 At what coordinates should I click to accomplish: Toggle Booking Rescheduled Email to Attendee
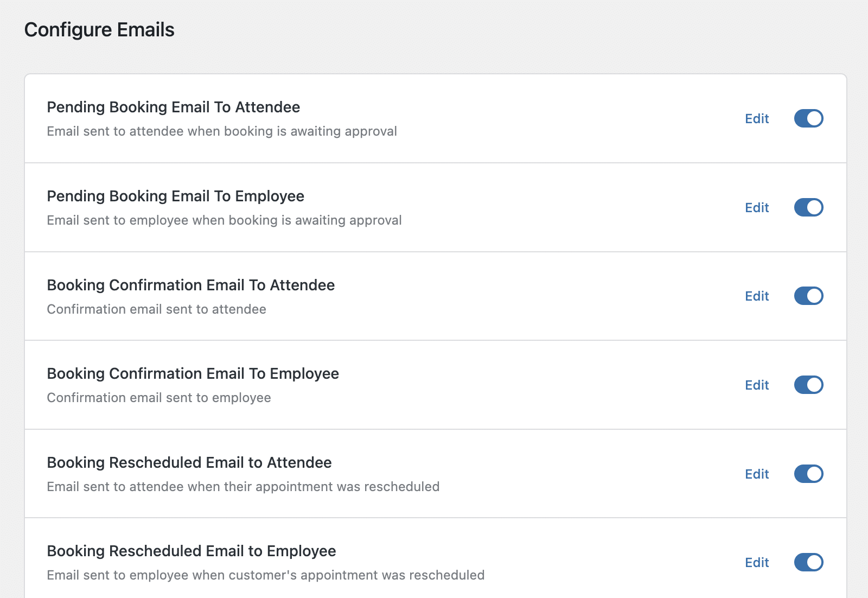point(808,474)
